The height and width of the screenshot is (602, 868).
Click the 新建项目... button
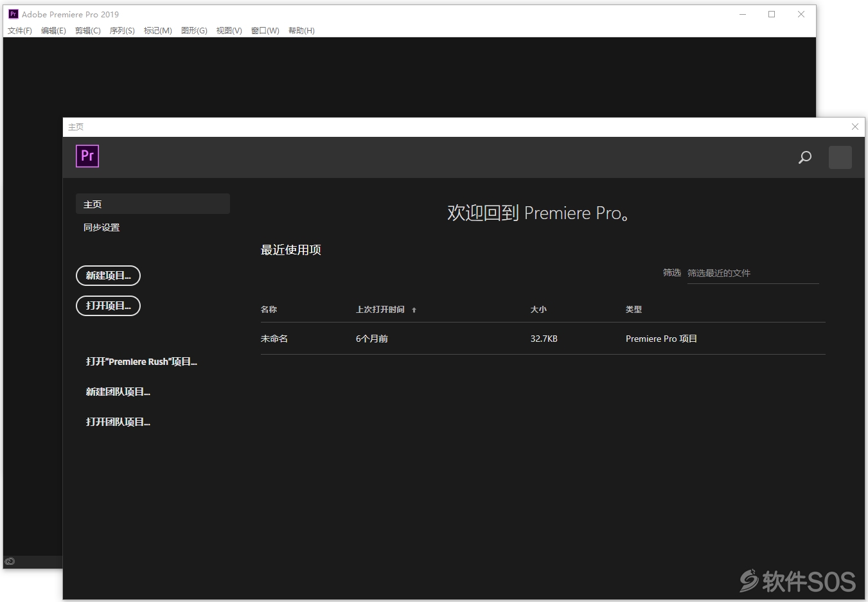(x=108, y=276)
